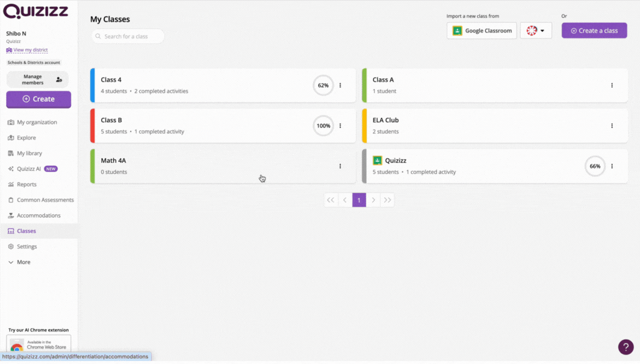The height and width of the screenshot is (364, 640).
Task: Click the Chrome Web Store extension badge
Action: pos(39,344)
